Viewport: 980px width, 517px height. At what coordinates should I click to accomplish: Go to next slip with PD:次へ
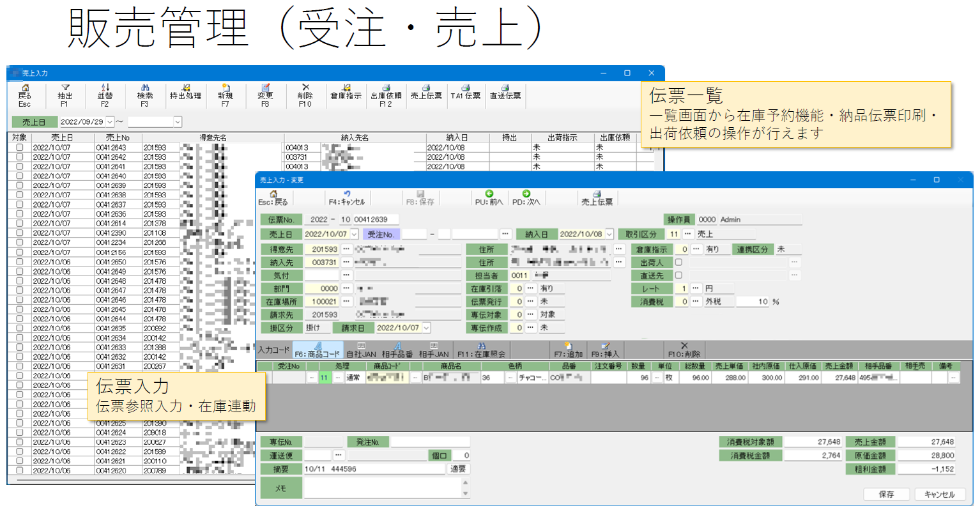click(526, 197)
